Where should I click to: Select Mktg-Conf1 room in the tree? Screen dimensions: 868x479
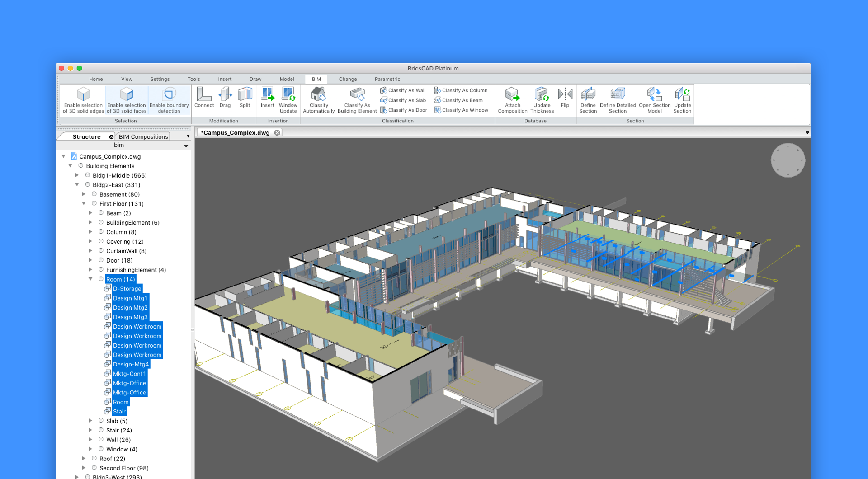(129, 374)
